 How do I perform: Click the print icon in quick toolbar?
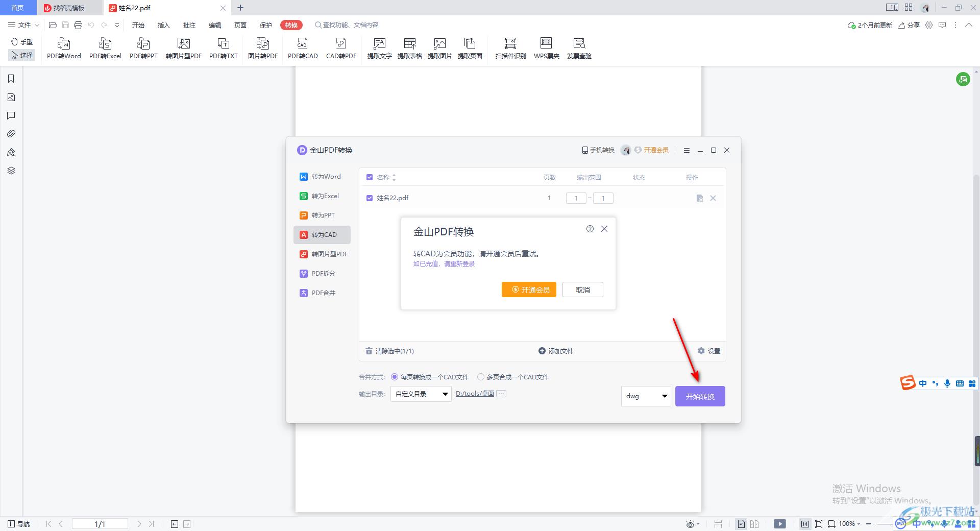(x=78, y=25)
